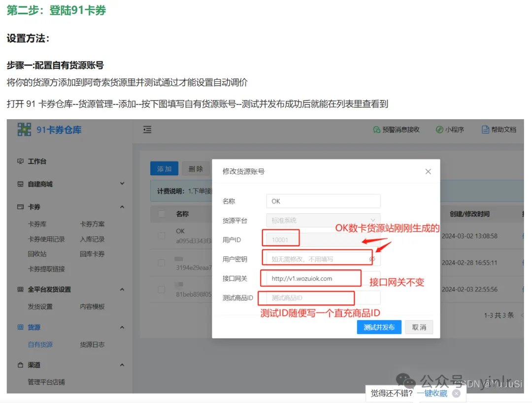The height and width of the screenshot is (403, 532).
Task: Click the OK entry in the table
Action: tap(180, 231)
